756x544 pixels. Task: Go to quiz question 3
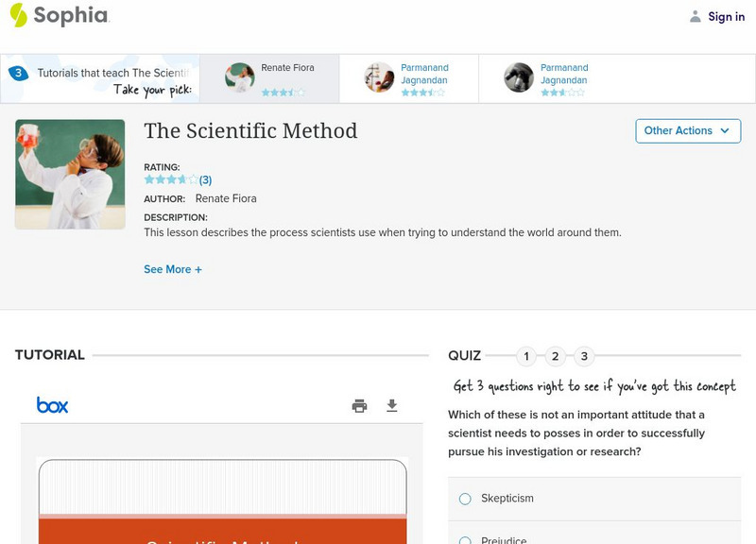(584, 356)
